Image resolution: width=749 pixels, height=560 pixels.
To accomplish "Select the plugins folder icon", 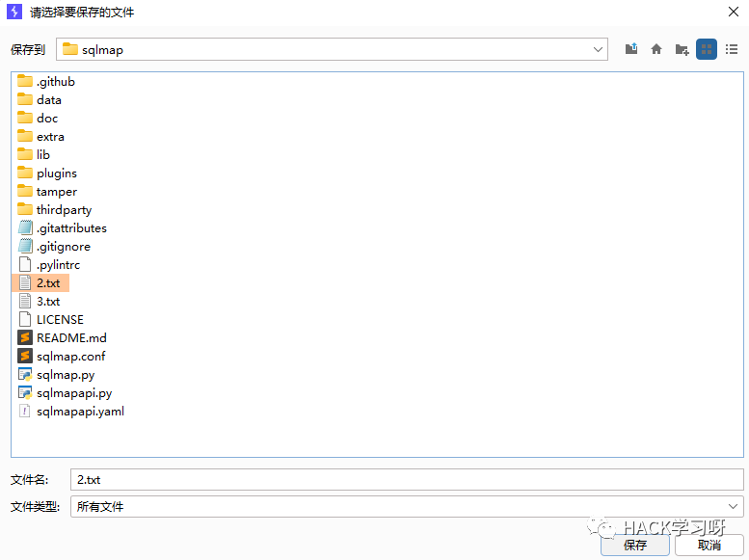I will (x=25, y=173).
